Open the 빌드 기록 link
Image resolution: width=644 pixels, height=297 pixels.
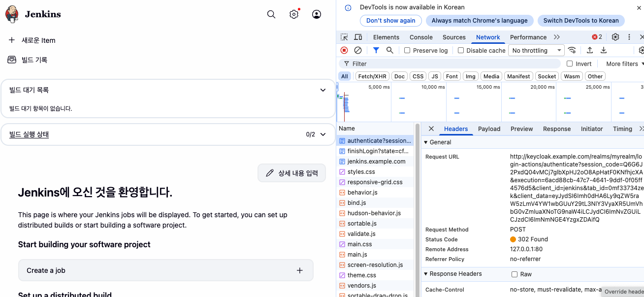pos(34,60)
